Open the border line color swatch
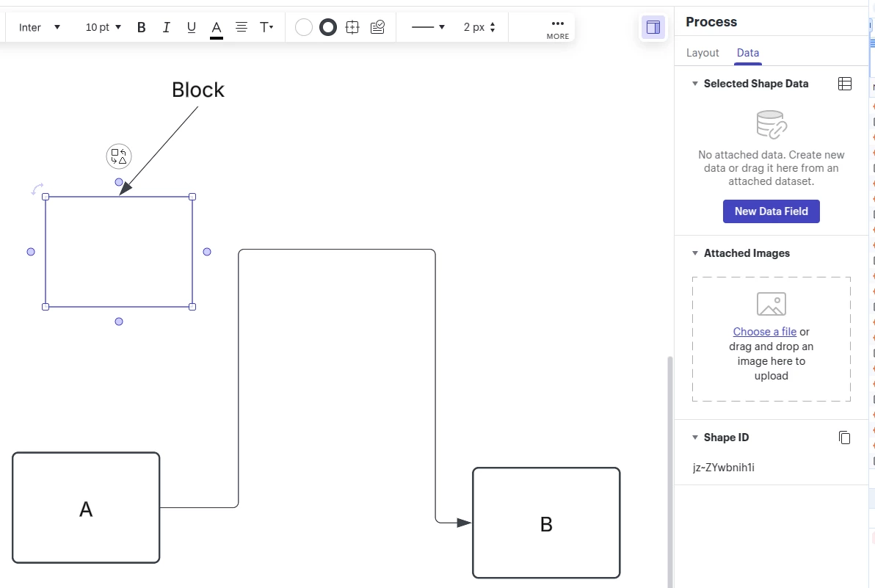The image size is (875, 588). [328, 26]
